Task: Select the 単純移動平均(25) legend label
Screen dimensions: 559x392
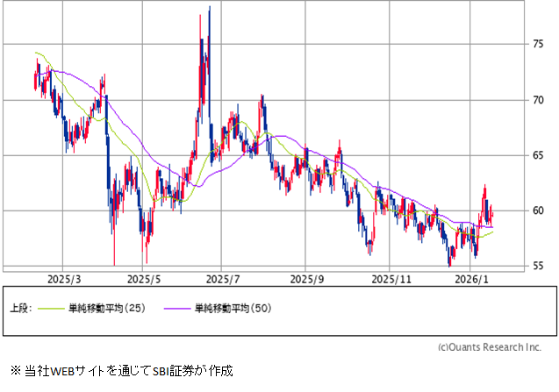Action: point(107,308)
